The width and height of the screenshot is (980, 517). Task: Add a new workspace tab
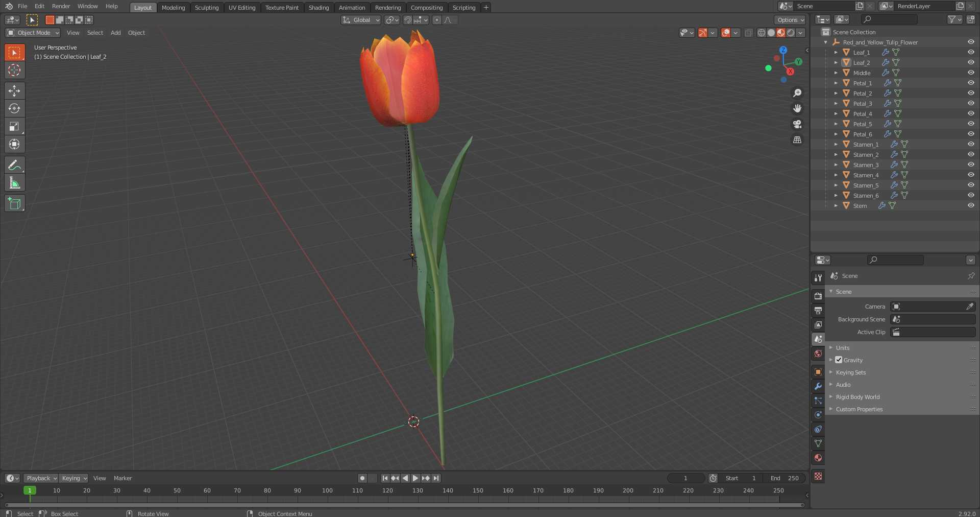coord(486,7)
